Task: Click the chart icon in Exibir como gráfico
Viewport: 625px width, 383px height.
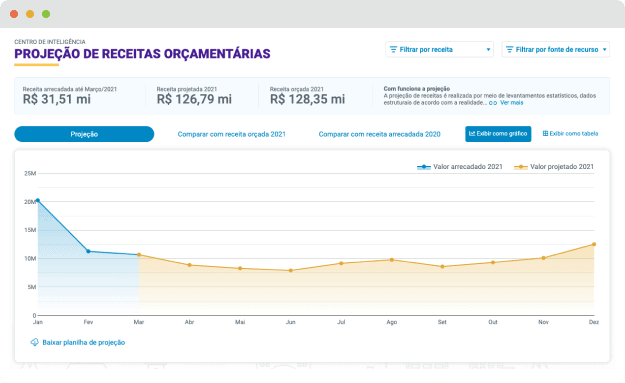Action: pos(472,134)
